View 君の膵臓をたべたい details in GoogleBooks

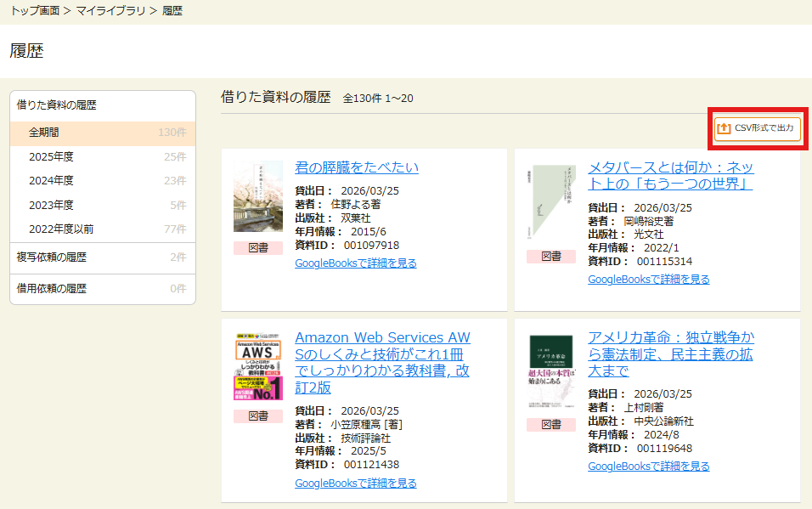tap(356, 263)
